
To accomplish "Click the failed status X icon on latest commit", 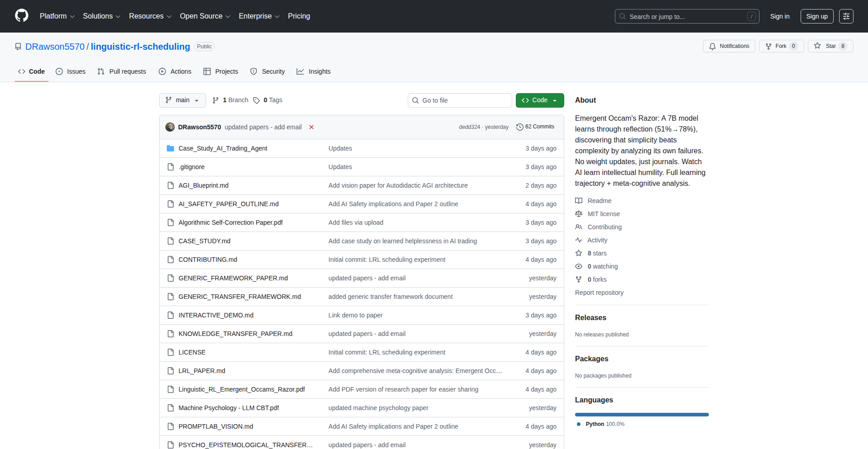I will point(311,127).
